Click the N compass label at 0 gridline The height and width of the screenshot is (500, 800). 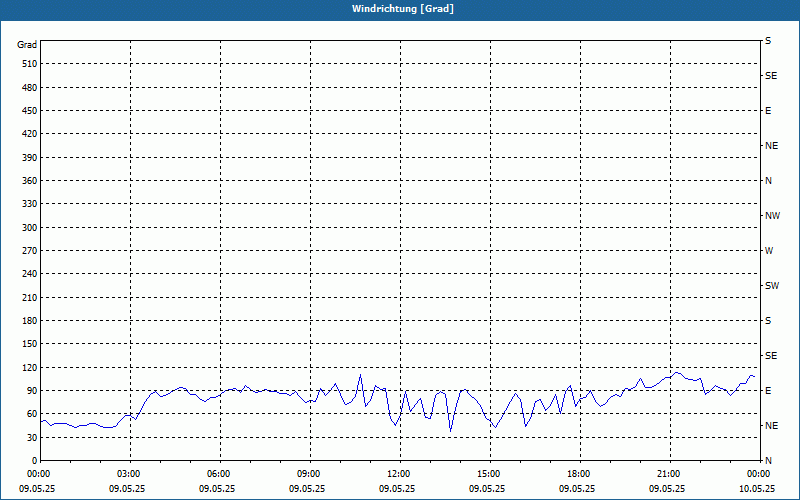pos(768,461)
